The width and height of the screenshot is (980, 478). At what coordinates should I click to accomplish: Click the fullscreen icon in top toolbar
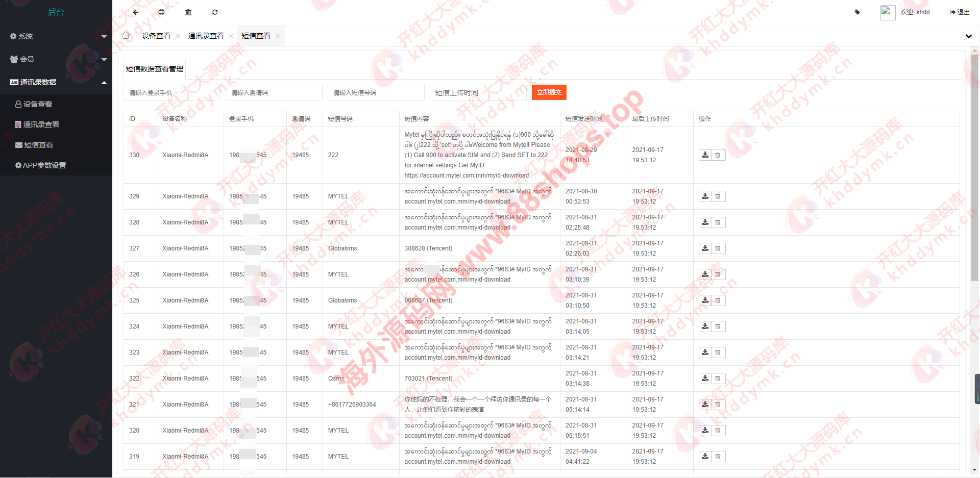[x=162, y=12]
